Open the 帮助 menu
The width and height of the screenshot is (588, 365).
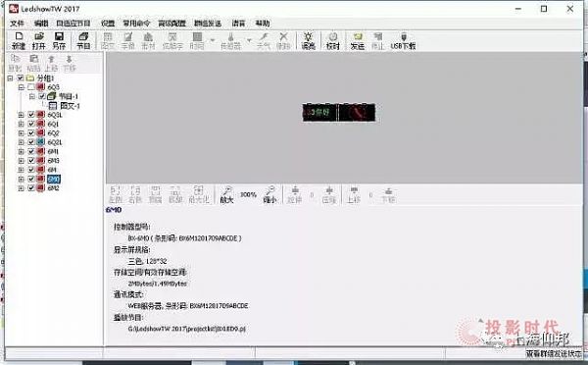click(x=263, y=24)
